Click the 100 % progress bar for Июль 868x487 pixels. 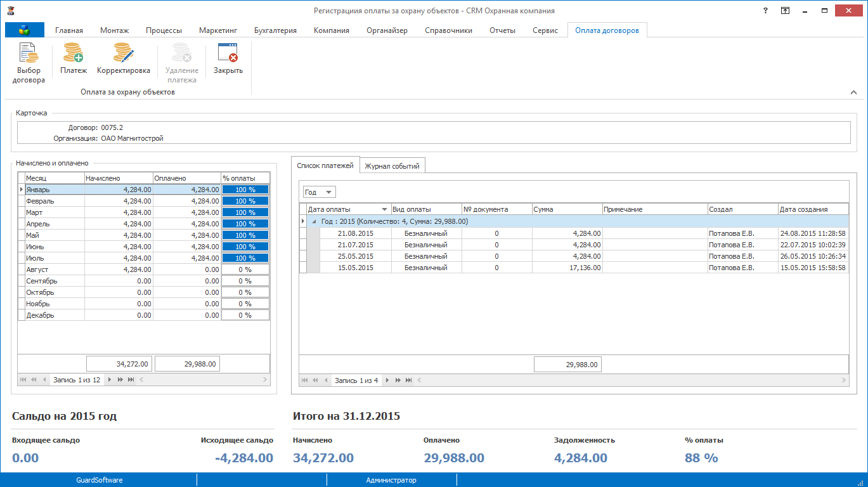pos(245,258)
